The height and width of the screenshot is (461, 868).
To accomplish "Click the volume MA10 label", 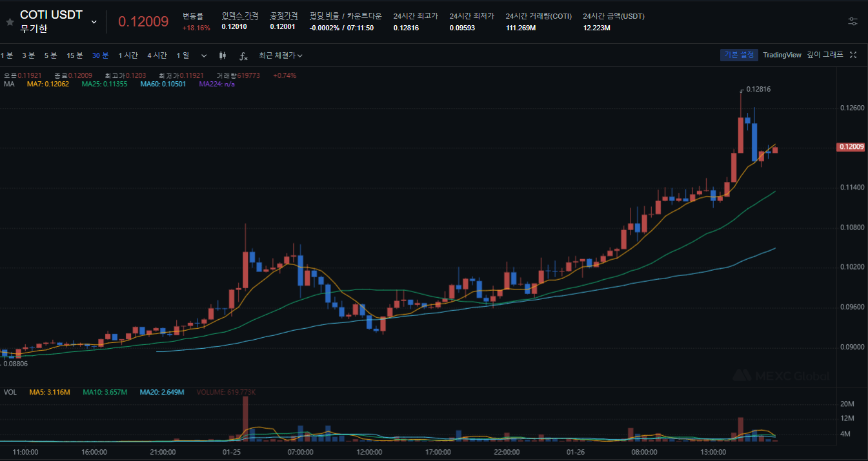I will [x=105, y=392].
